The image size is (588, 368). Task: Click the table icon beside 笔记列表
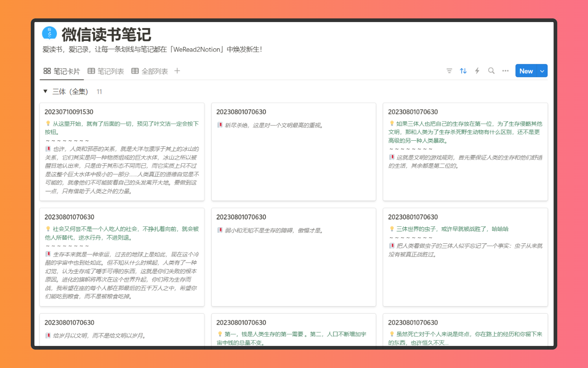pyautogui.click(x=90, y=71)
